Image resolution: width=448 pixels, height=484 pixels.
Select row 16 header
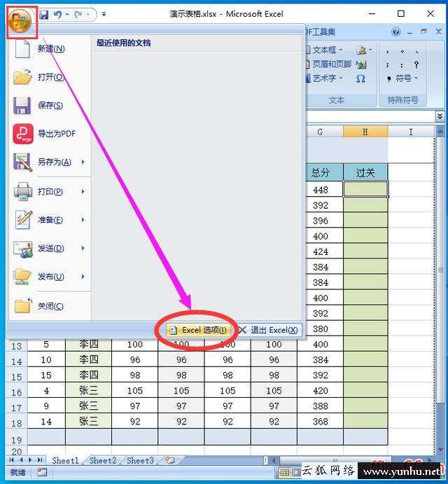[x=17, y=392]
